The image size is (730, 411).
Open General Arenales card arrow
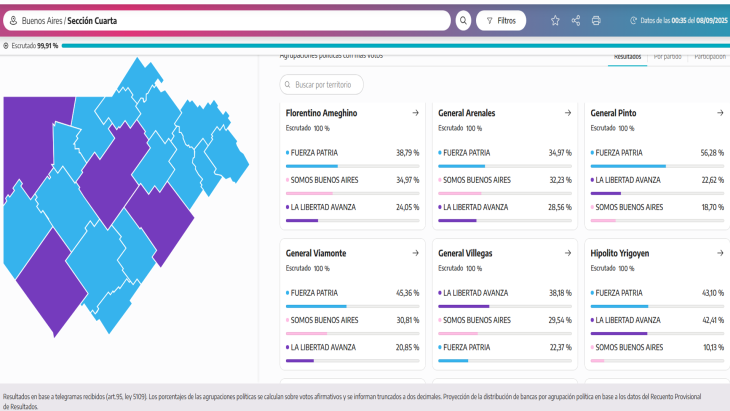(568, 113)
